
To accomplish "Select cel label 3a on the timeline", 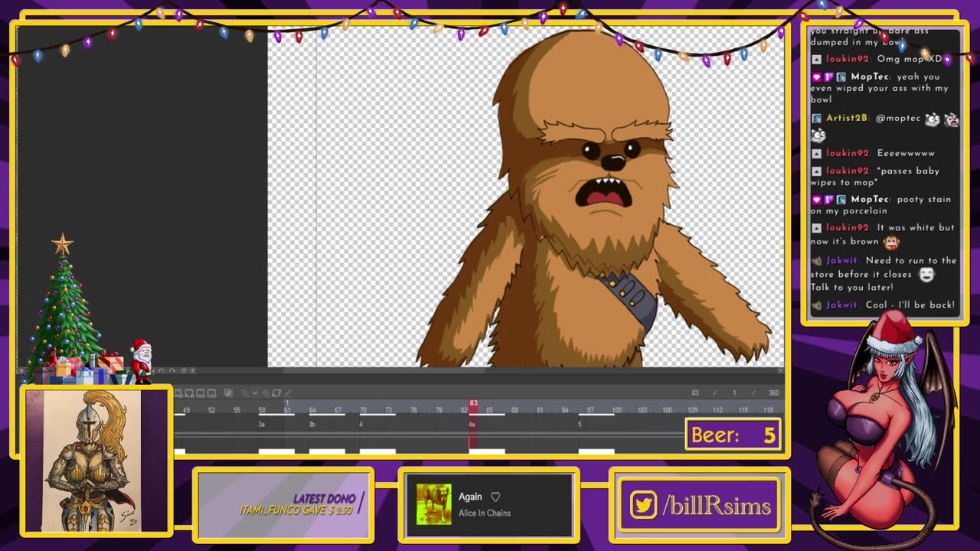I will coord(261,425).
